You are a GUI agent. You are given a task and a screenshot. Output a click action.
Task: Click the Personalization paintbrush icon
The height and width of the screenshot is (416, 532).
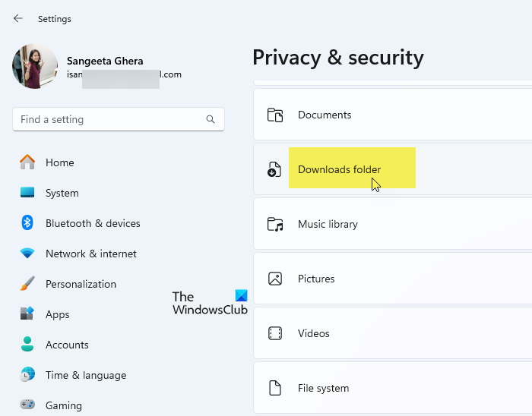[27, 284]
